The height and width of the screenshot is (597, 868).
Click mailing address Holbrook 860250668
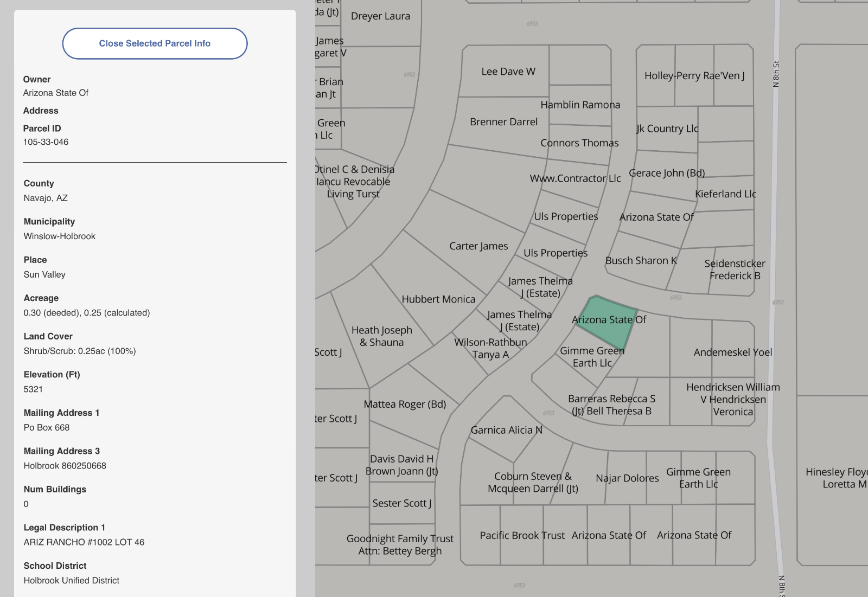[65, 466]
